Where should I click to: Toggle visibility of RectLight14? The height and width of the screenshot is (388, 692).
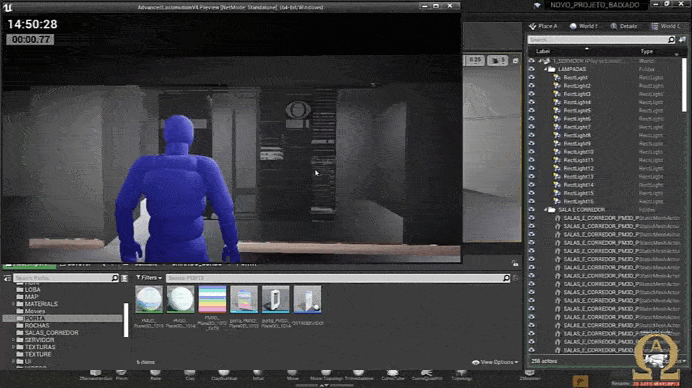(x=531, y=185)
